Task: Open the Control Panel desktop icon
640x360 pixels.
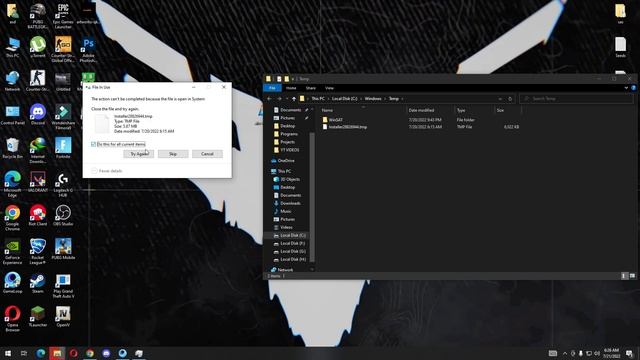Action: click(x=12, y=114)
